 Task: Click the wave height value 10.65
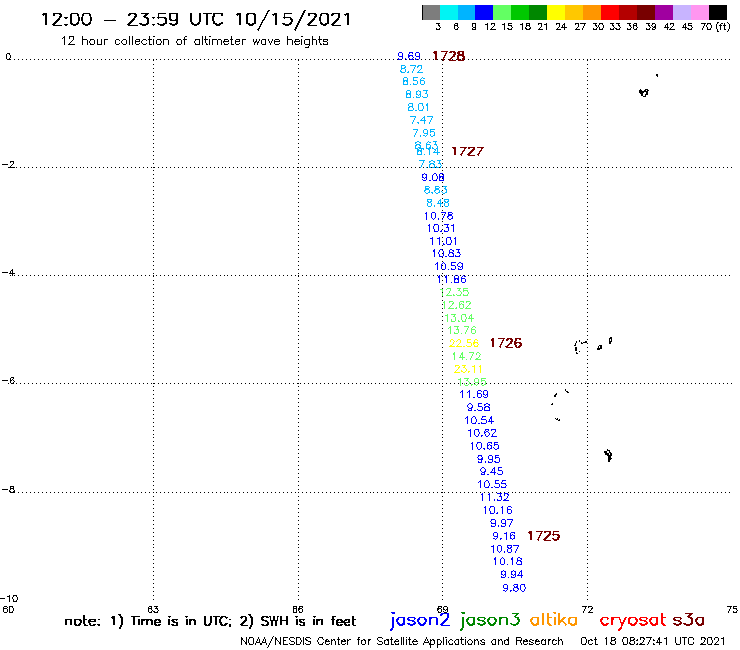484,446
